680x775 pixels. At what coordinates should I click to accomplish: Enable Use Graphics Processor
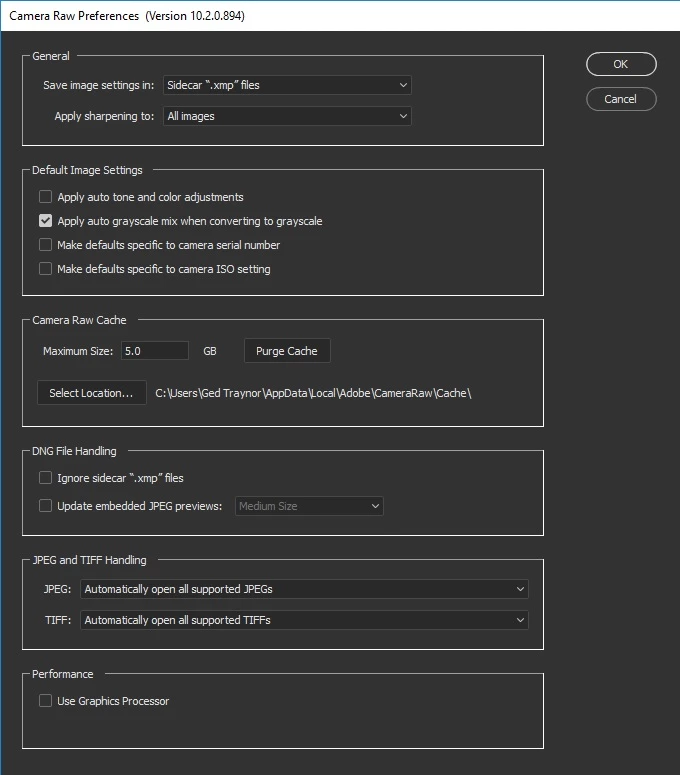[45, 701]
